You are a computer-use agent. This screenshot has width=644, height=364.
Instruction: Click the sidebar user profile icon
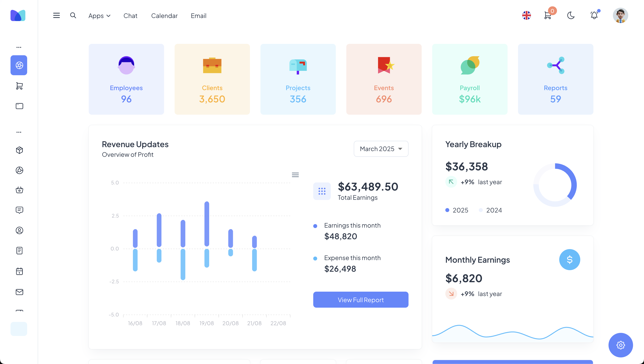[x=19, y=230]
